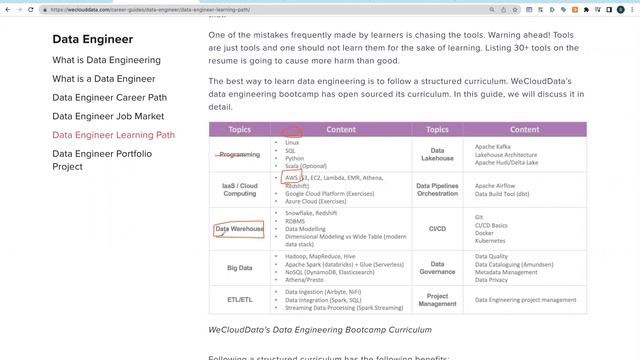Go to Data Engineer Career Path
Image resolution: width=640 pixels, height=360 pixels.
[x=109, y=98]
